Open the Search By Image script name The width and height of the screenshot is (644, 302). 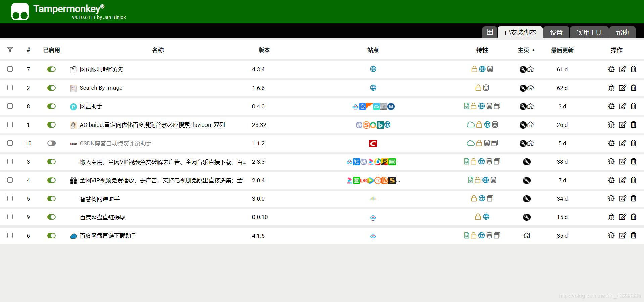(x=101, y=88)
